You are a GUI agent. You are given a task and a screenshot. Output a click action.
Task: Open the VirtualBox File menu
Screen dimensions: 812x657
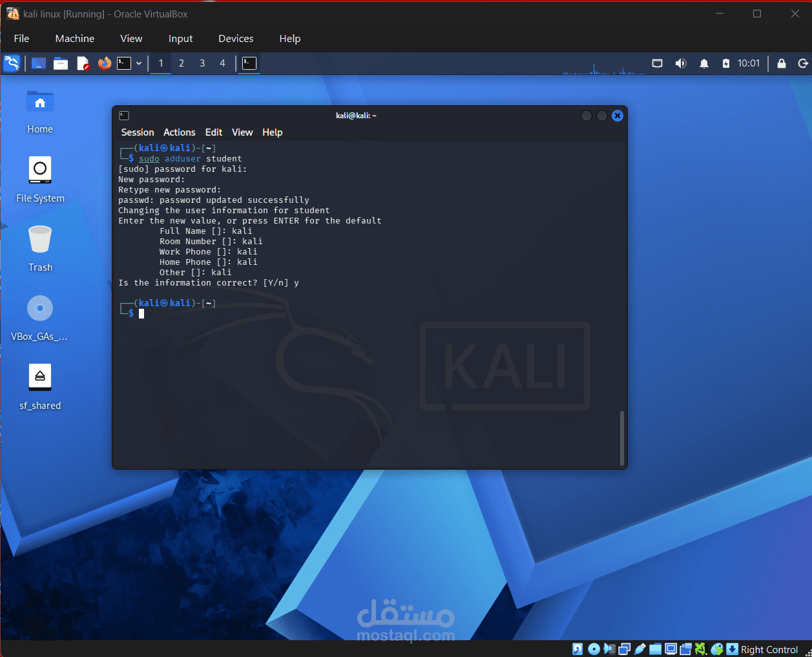pos(21,39)
